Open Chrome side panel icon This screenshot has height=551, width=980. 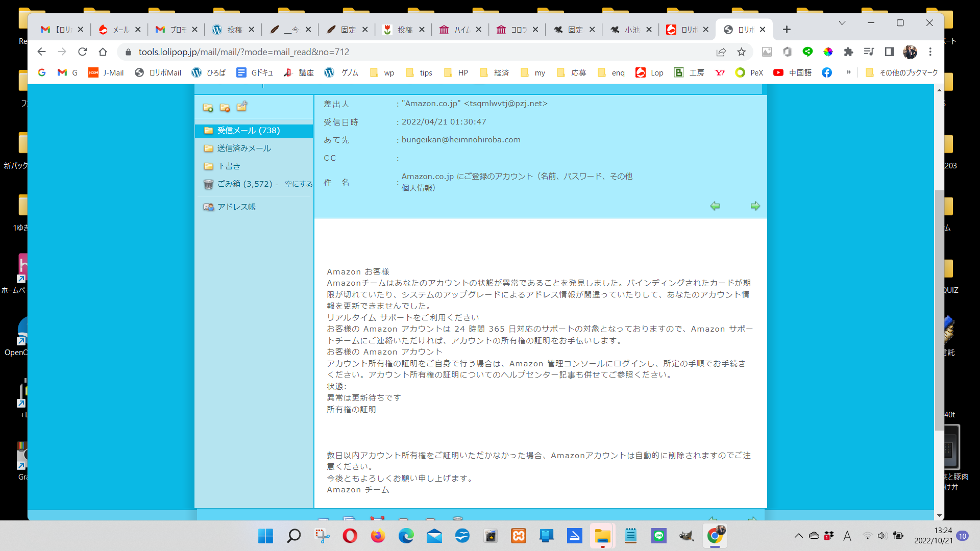pyautogui.click(x=889, y=52)
